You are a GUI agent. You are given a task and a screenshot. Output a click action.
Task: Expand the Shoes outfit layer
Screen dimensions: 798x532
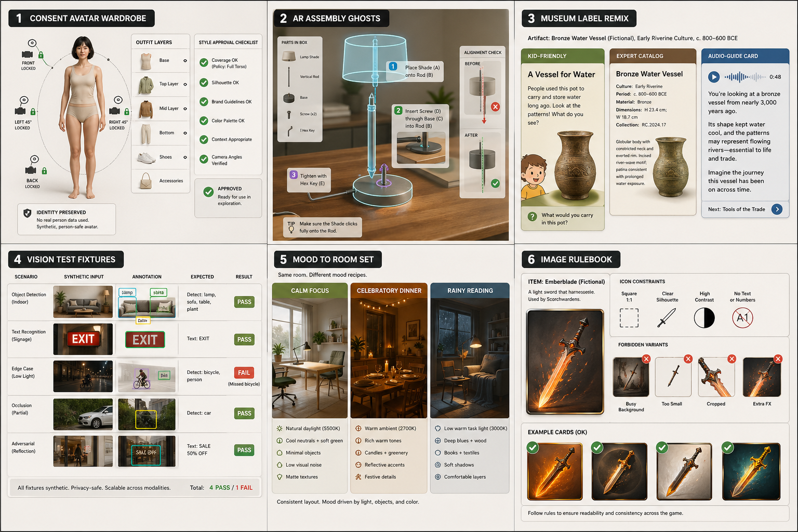pos(185,157)
